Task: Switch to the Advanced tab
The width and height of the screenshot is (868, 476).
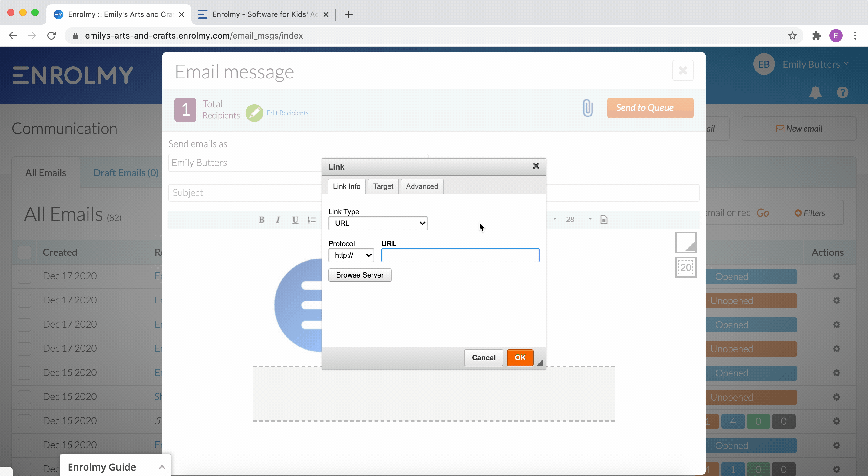Action: (422, 186)
